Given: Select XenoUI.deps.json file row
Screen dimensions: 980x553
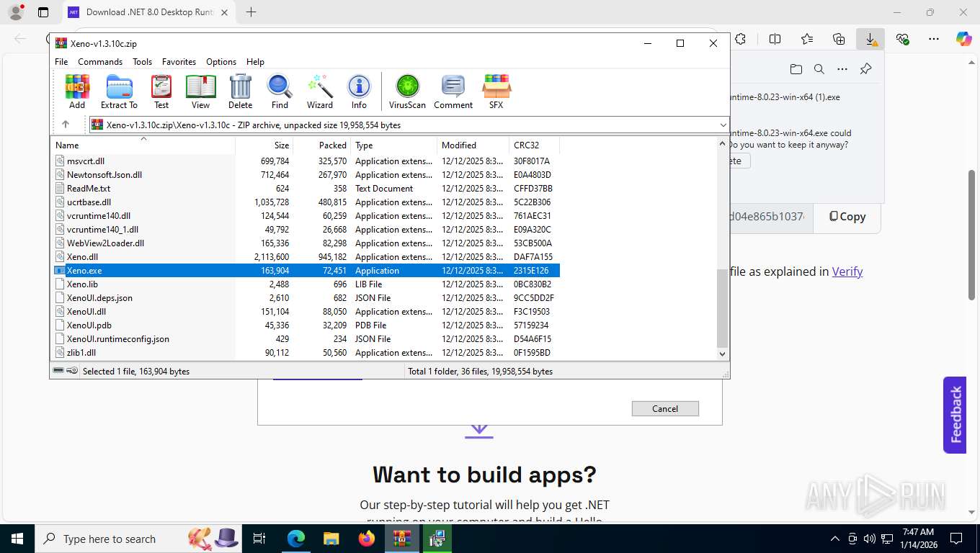Looking at the screenshot, I should click(x=306, y=298).
